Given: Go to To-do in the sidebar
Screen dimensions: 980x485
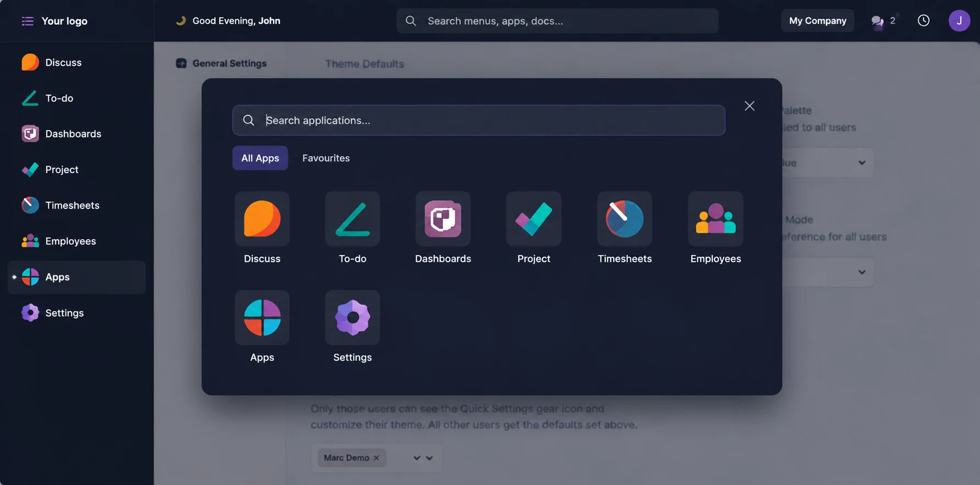Looking at the screenshot, I should click(x=76, y=98).
